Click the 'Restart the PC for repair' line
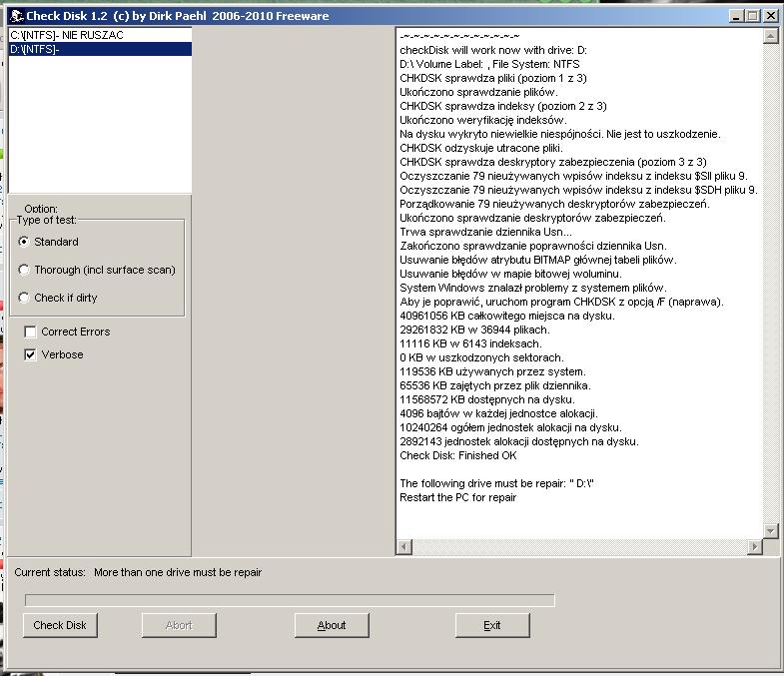The image size is (784, 676). (458, 498)
